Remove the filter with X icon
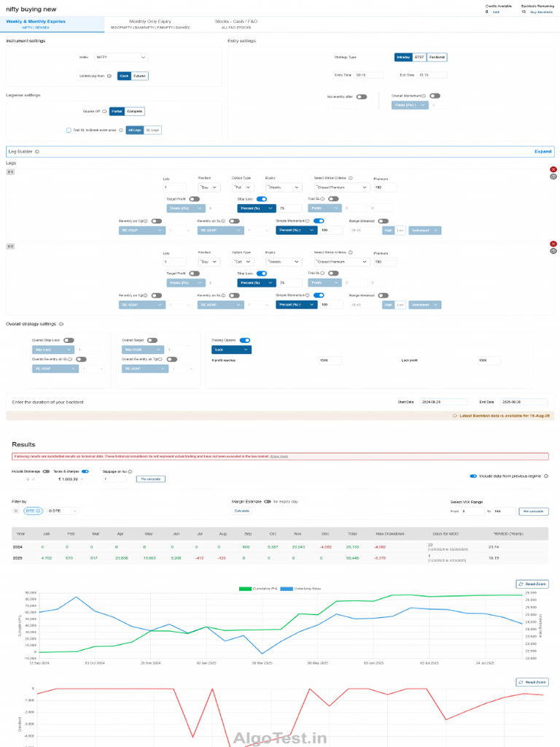 pos(16,511)
